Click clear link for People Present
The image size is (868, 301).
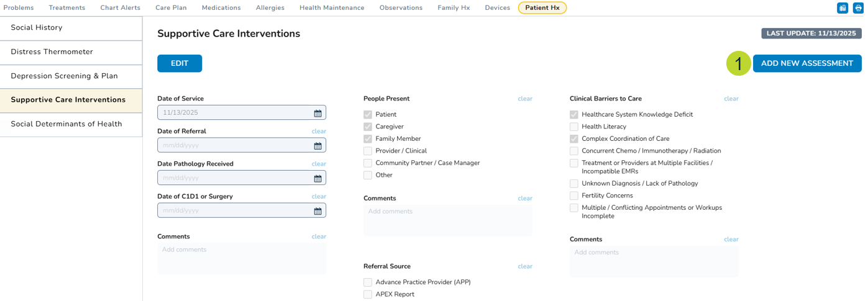[x=525, y=99]
